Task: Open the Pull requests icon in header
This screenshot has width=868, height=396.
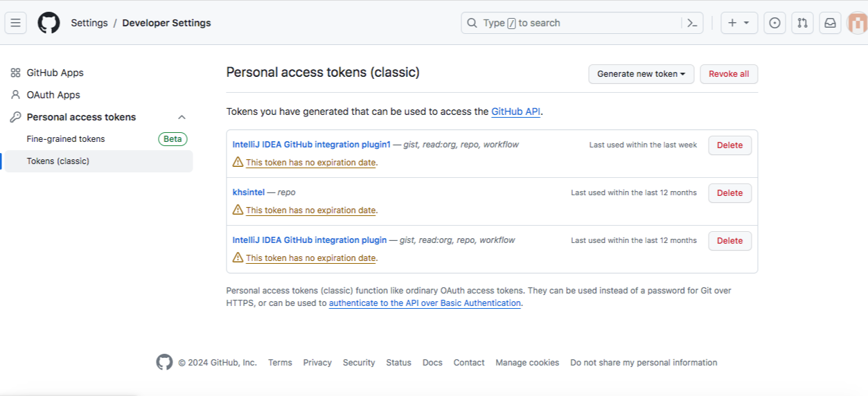Action: pyautogui.click(x=802, y=23)
